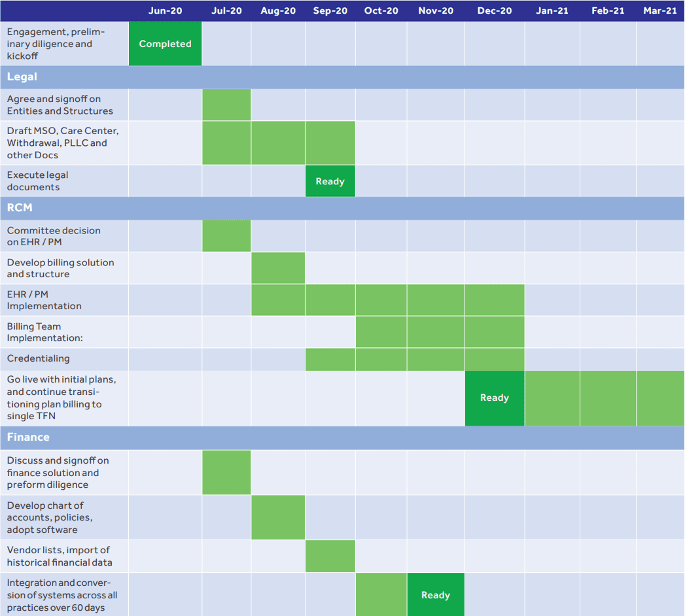Click the Feb-21 column header

(x=608, y=10)
